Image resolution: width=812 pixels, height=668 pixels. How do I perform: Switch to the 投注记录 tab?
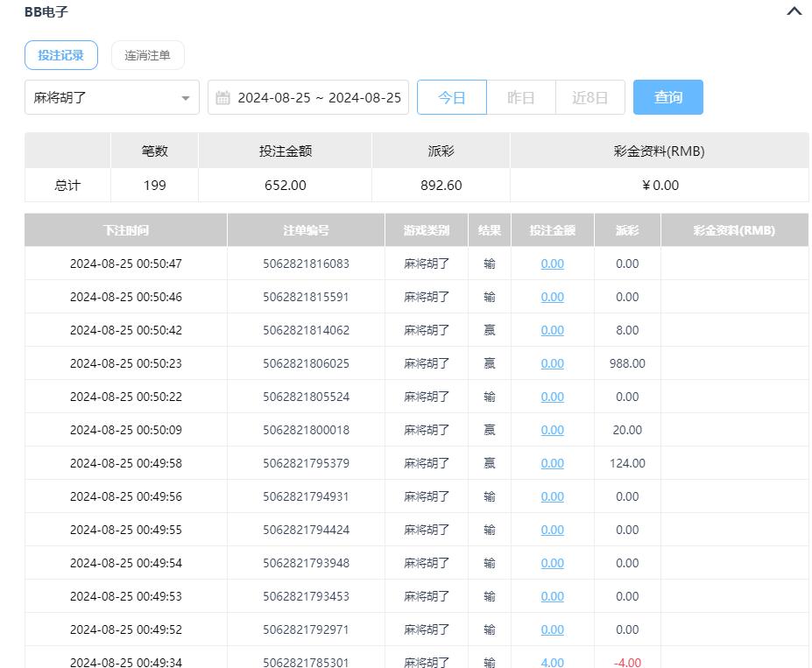point(61,55)
